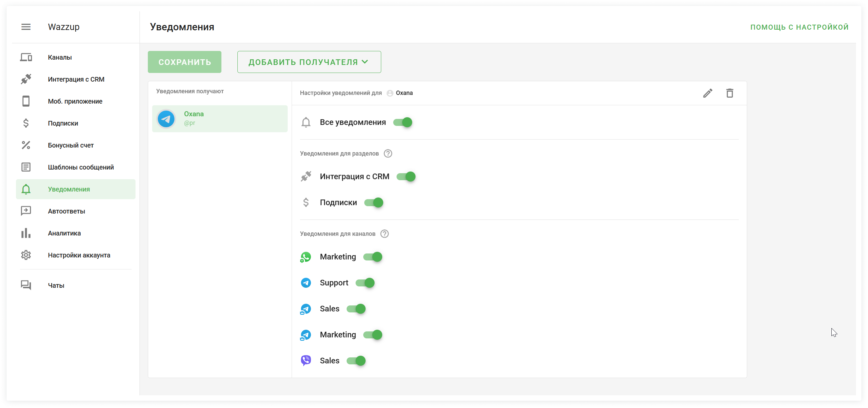Image resolution: width=868 pixels, height=408 pixels.
Task: Toggle Support channel notifications switch
Action: coord(365,283)
